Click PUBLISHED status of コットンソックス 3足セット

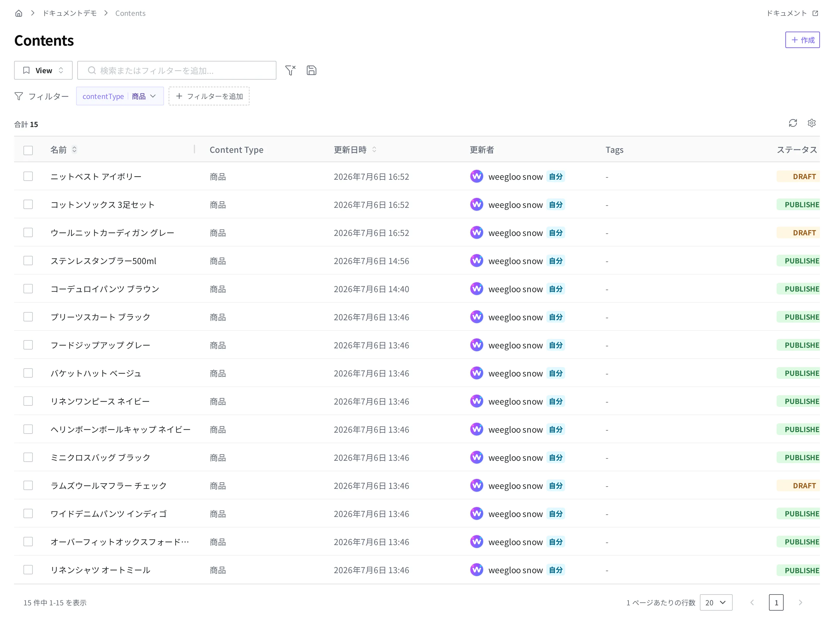point(799,205)
